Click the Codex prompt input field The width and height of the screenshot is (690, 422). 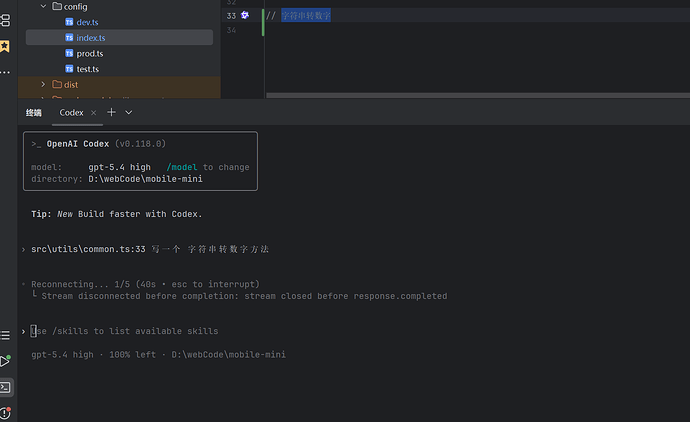124,331
